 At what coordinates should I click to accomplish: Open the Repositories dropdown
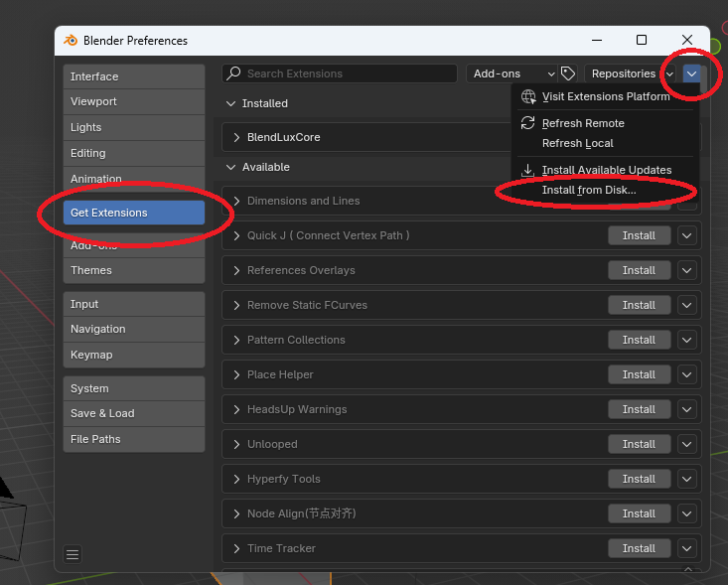tap(630, 73)
